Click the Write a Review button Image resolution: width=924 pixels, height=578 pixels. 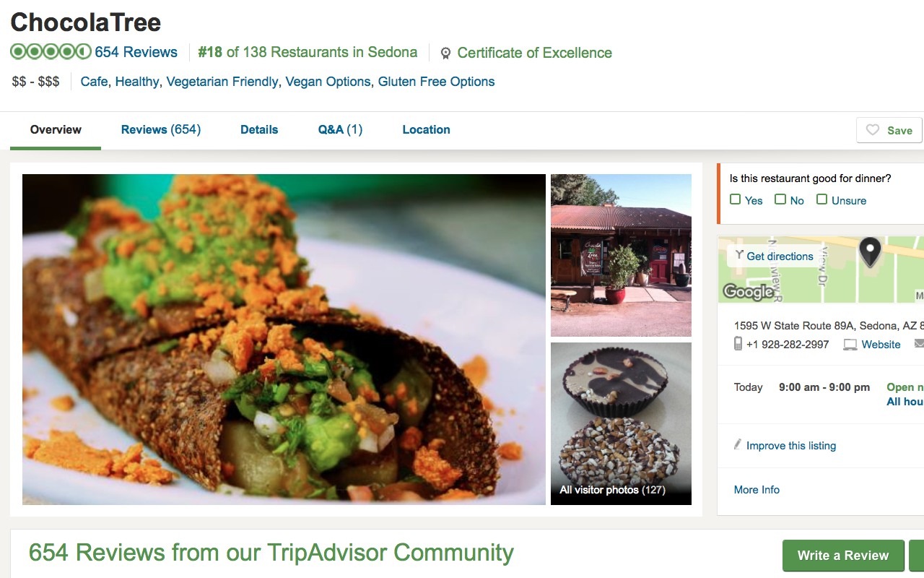(843, 556)
